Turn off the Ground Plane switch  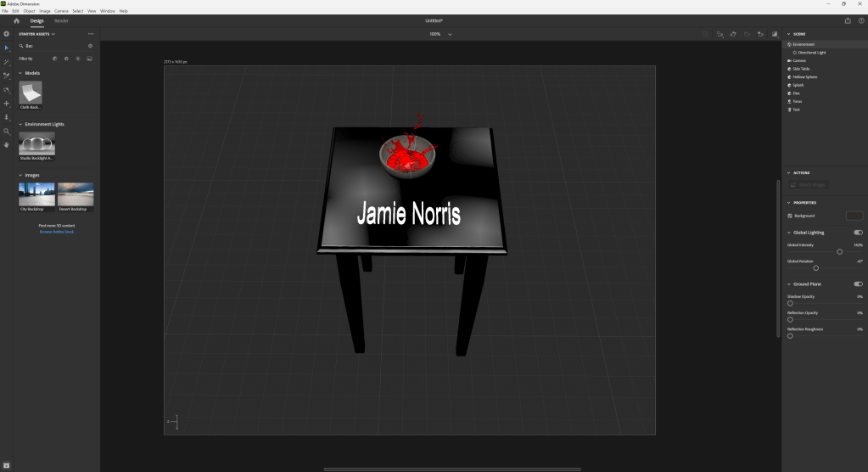pyautogui.click(x=858, y=284)
